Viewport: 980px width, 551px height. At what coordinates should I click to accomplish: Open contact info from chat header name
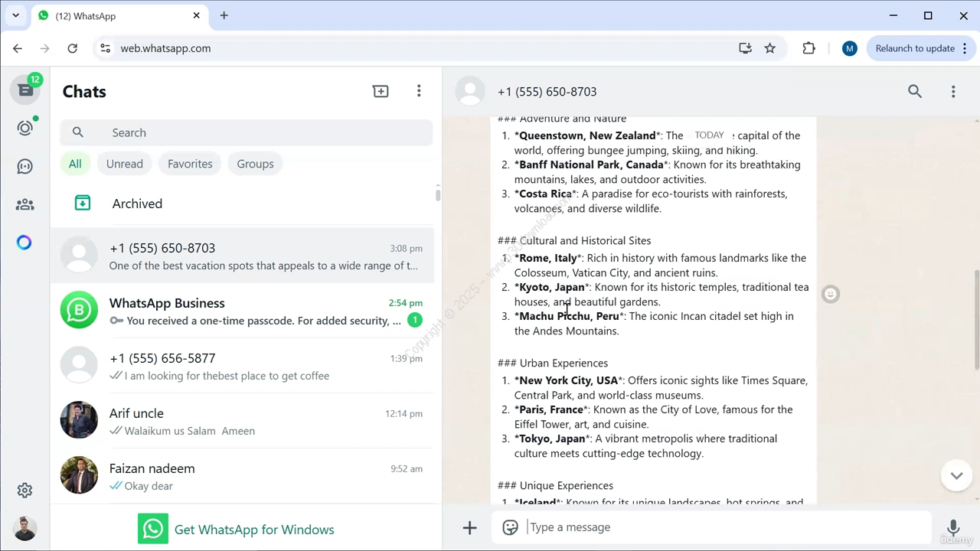pos(547,91)
